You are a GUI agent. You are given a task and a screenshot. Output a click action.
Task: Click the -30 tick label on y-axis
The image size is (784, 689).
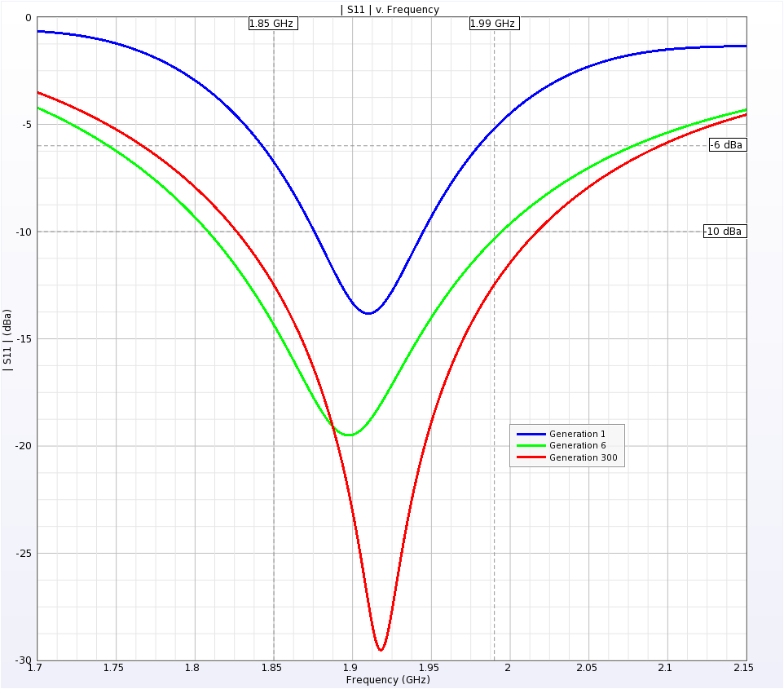click(x=24, y=660)
